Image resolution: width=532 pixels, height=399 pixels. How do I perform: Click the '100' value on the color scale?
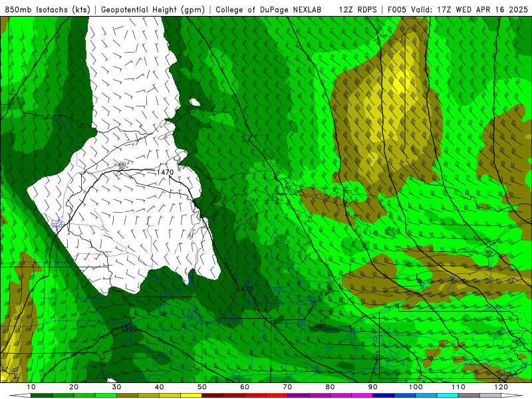[416, 387]
